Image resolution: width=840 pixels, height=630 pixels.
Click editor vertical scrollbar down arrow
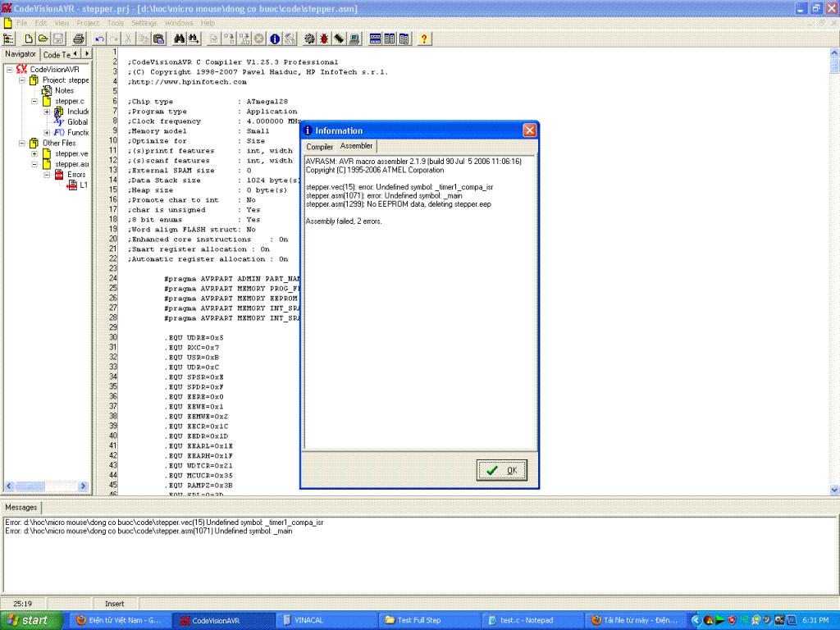834,489
